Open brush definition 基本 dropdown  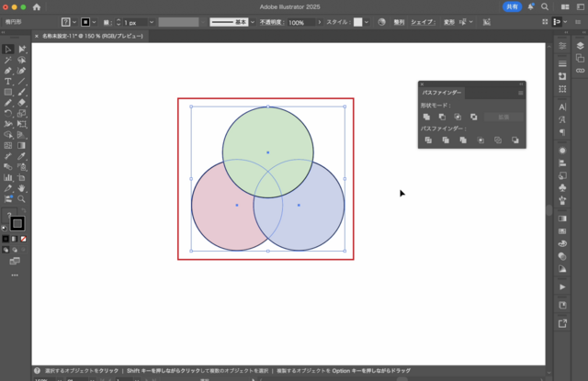[x=253, y=22]
